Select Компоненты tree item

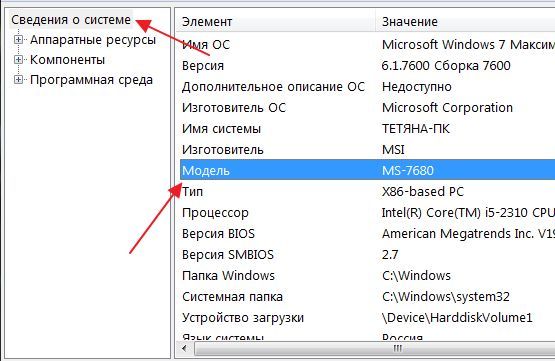click(x=67, y=60)
